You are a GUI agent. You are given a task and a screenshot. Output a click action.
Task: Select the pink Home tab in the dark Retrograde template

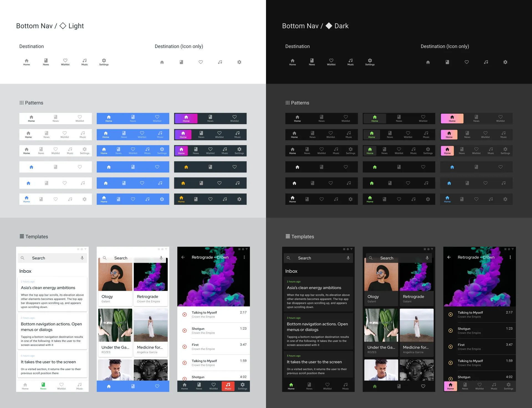pyautogui.click(x=451, y=386)
